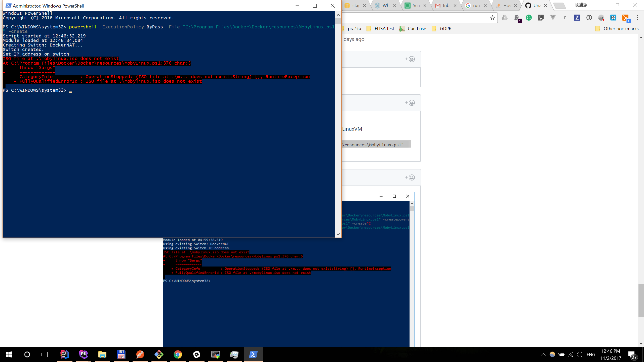Open the Zotero connector extension
644x362 pixels.
[x=577, y=18]
